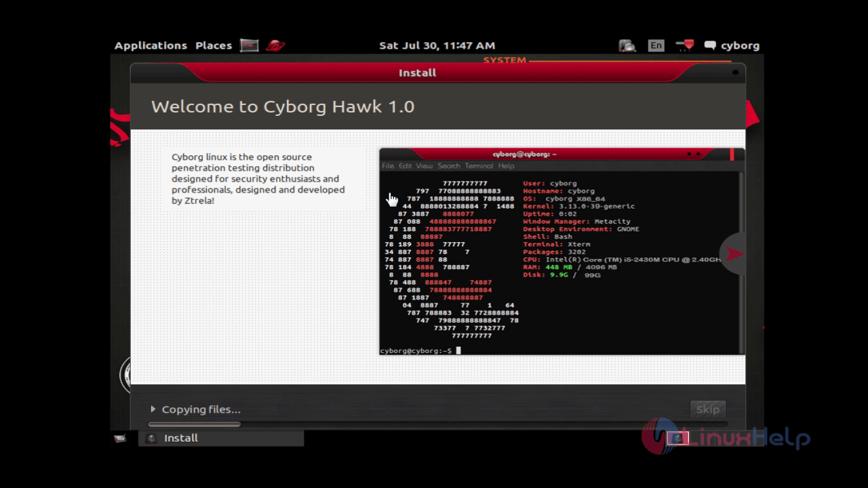Viewport: 868px width, 488px height.
Task: Open the Places menu
Action: (214, 45)
